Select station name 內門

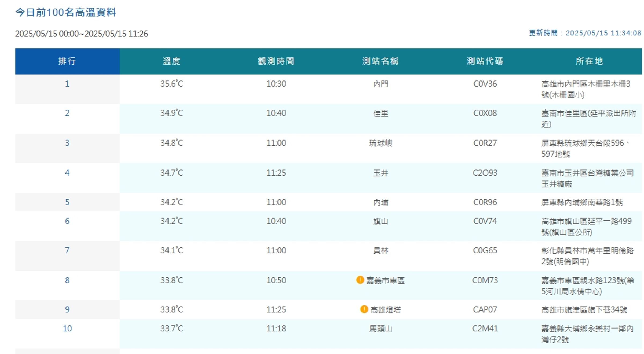pos(381,84)
